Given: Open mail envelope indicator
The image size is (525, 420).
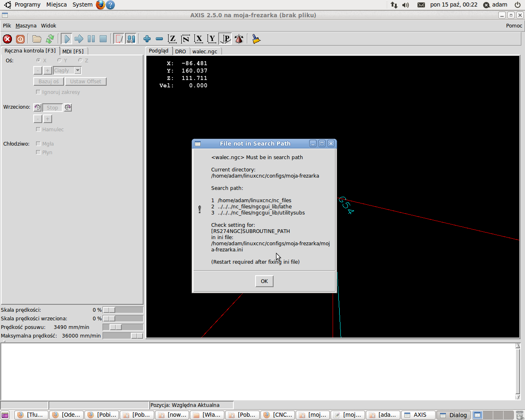Looking at the screenshot, I should [x=421, y=5].
